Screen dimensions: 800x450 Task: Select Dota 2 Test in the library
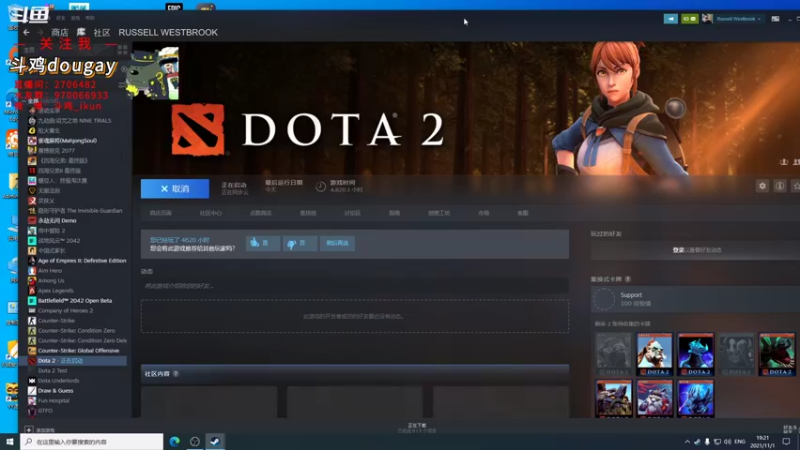[53, 370]
